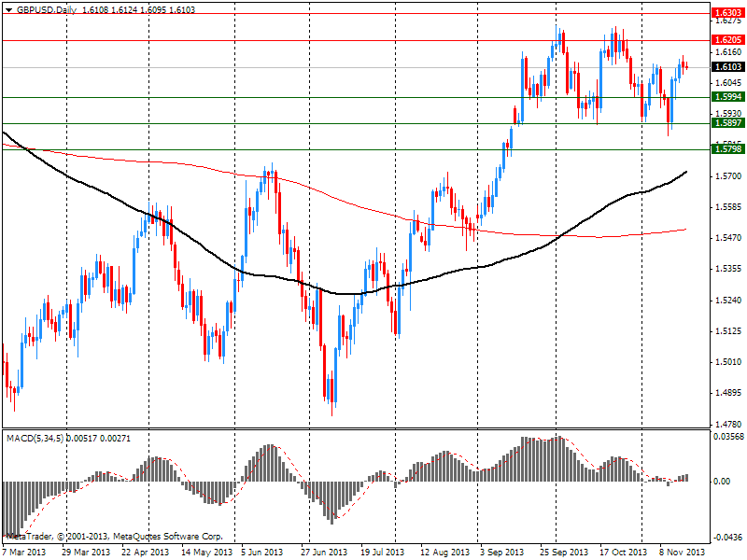The width and height of the screenshot is (747, 560).
Task: Click the -0.0436 MACD scale value
Action: point(726,537)
